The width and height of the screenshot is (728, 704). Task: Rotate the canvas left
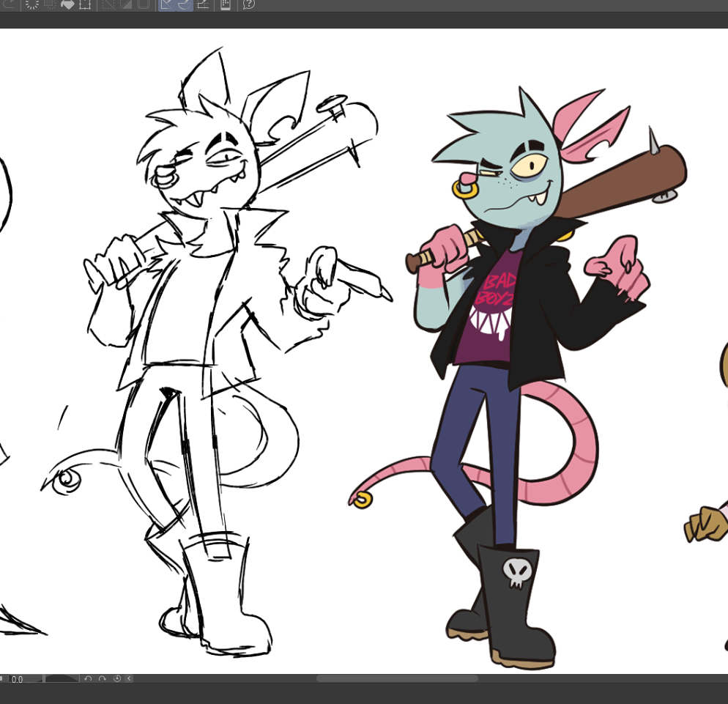(x=88, y=679)
